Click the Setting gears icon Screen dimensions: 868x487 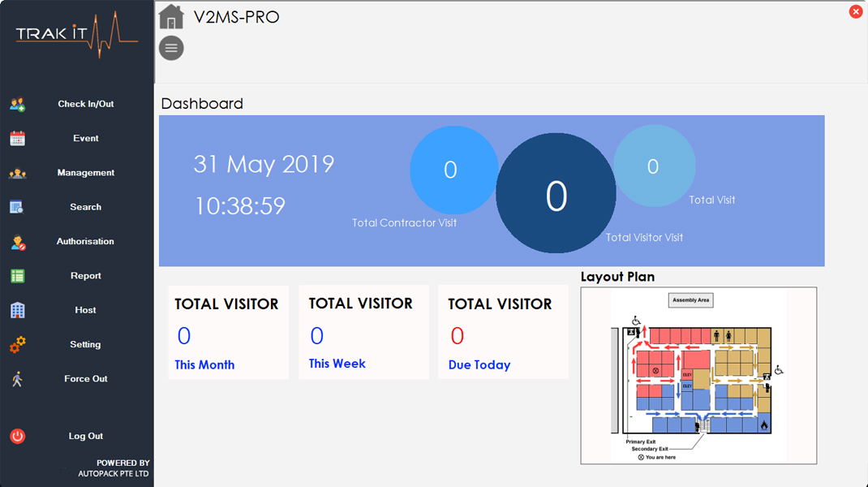[18, 345]
